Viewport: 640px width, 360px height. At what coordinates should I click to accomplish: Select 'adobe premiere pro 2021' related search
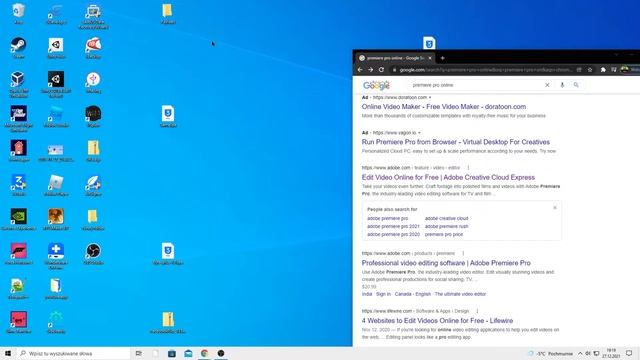pos(393,226)
